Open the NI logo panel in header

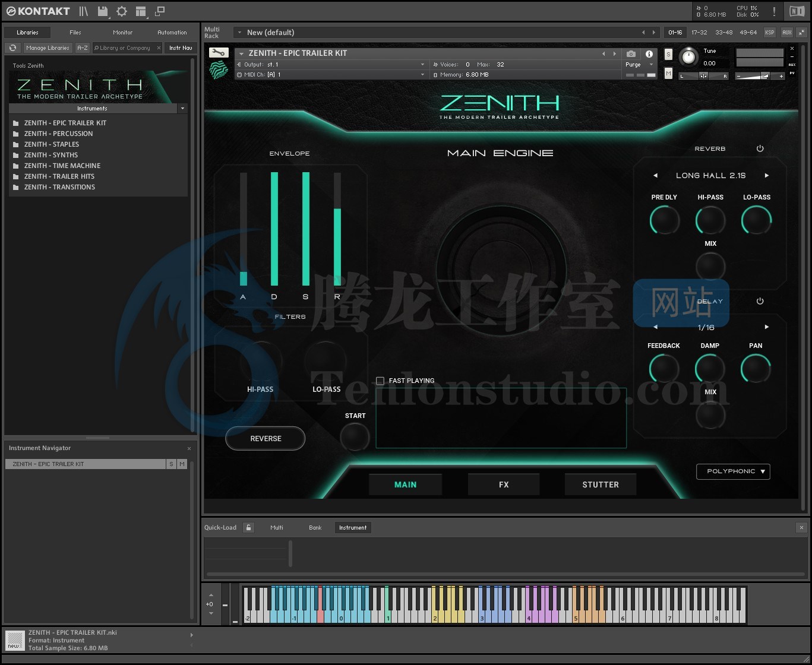(x=797, y=11)
